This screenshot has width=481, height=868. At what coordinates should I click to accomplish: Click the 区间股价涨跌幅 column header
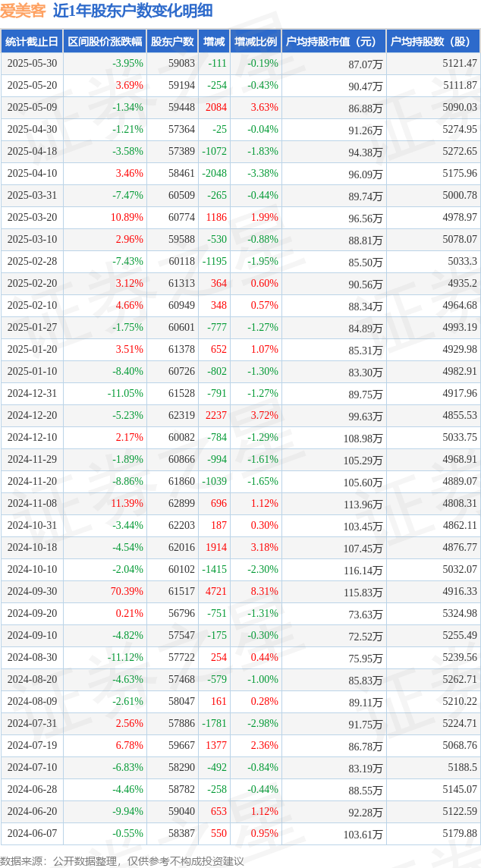point(105,42)
